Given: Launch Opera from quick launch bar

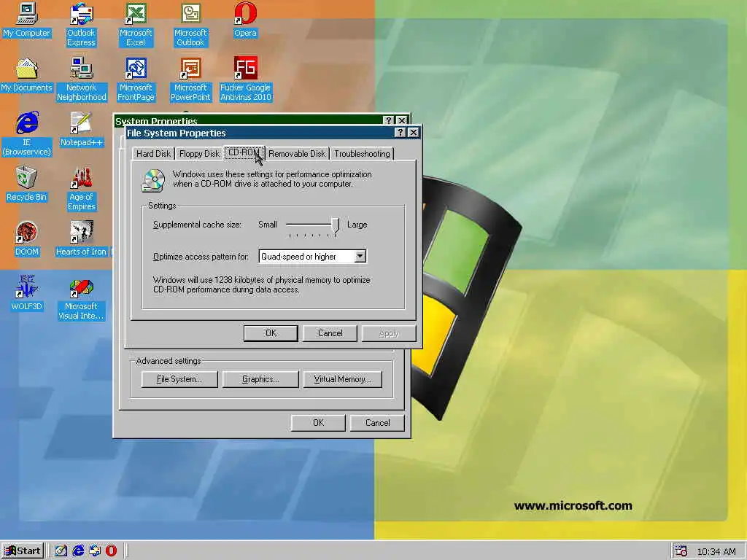Looking at the screenshot, I should coord(111,551).
